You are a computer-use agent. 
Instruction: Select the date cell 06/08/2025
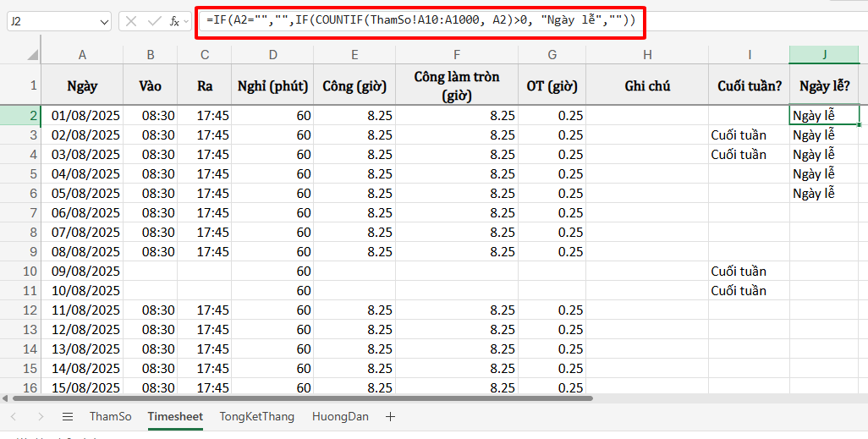tap(82, 212)
